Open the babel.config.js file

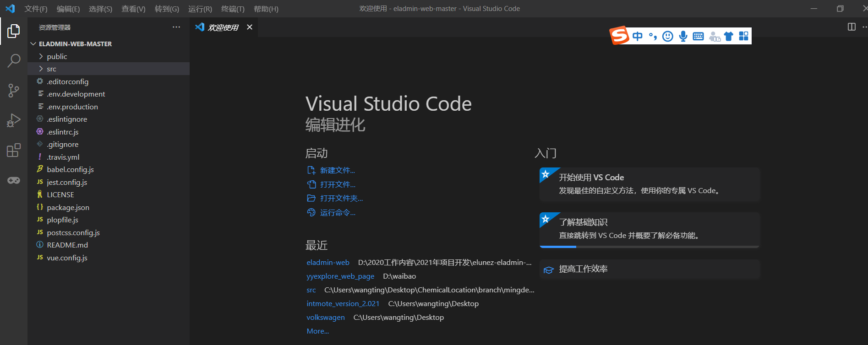[x=109, y=169]
